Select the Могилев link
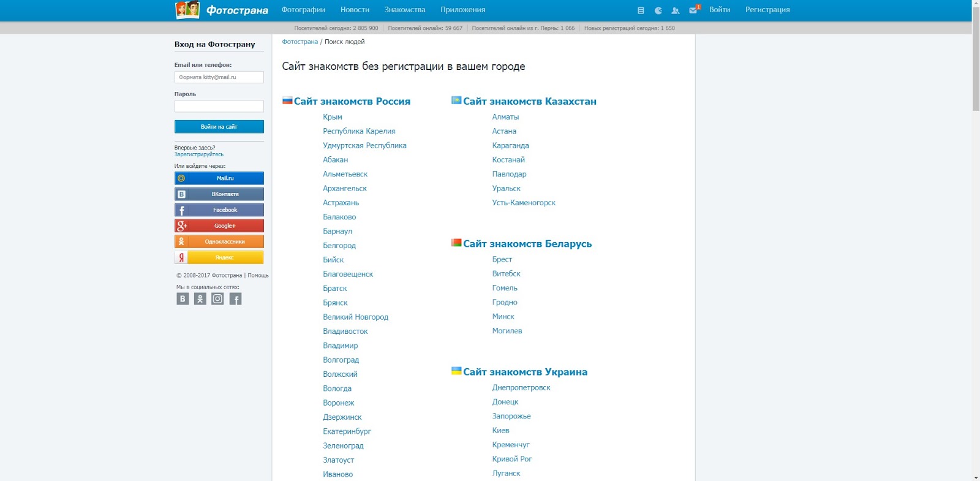The image size is (980, 481). [507, 331]
